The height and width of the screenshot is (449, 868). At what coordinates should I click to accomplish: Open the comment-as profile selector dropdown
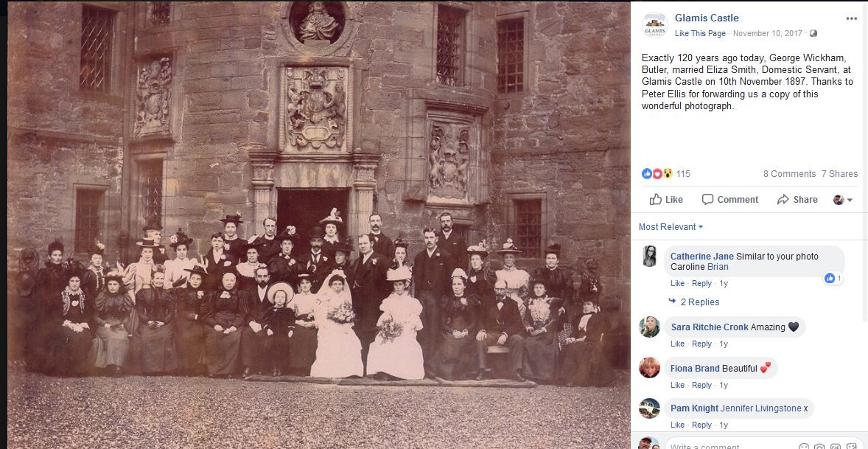[842, 200]
